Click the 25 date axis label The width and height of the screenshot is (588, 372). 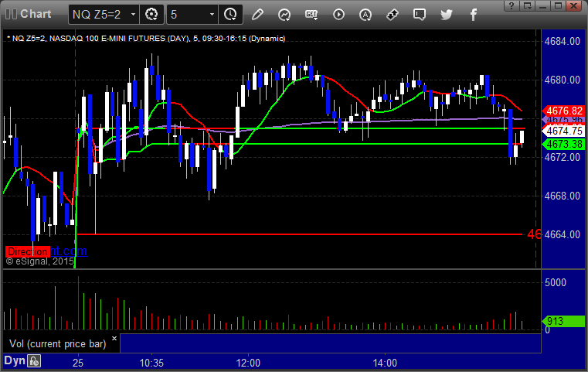tap(78, 363)
